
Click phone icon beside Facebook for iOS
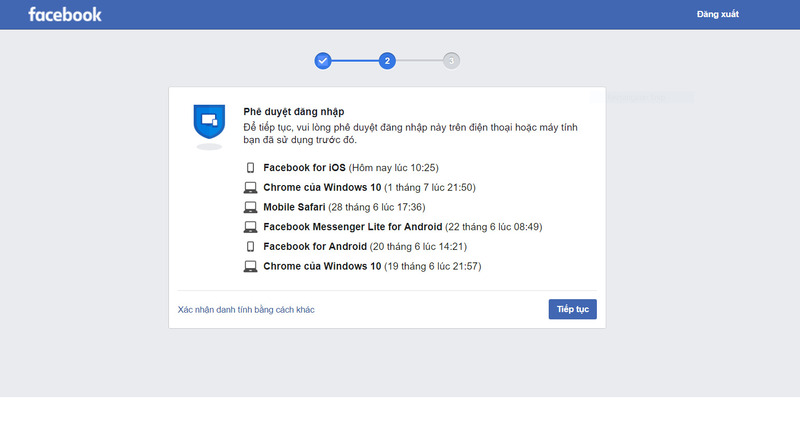(x=250, y=168)
